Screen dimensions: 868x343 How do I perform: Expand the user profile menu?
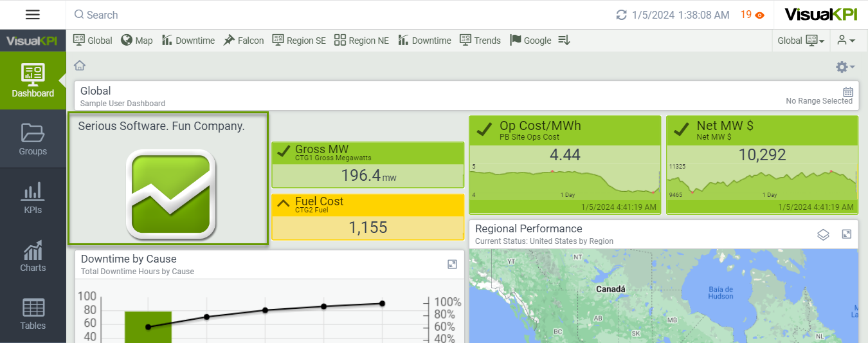point(845,41)
